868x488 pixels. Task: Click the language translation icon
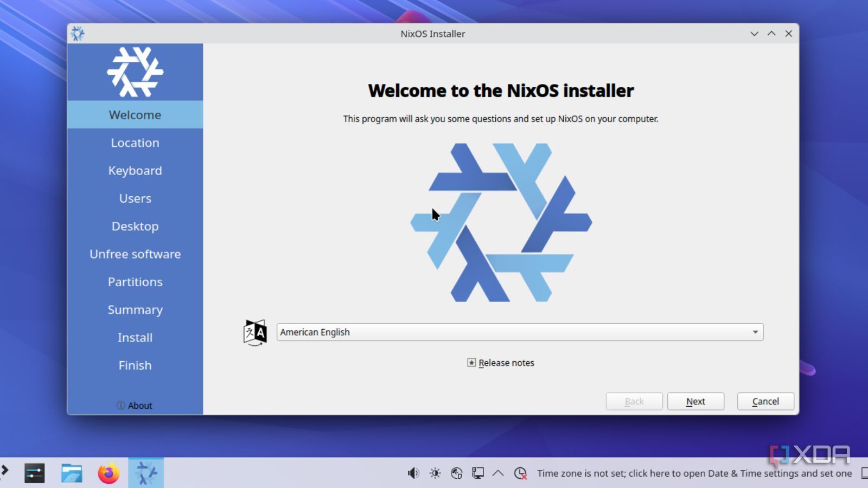tap(255, 332)
